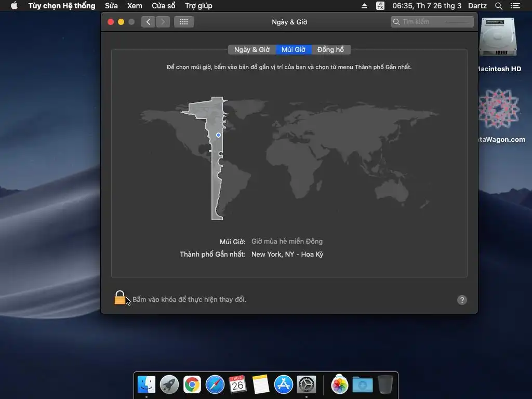
Task: Open the Tùy chọn Hệ thống menu
Action: [62, 6]
